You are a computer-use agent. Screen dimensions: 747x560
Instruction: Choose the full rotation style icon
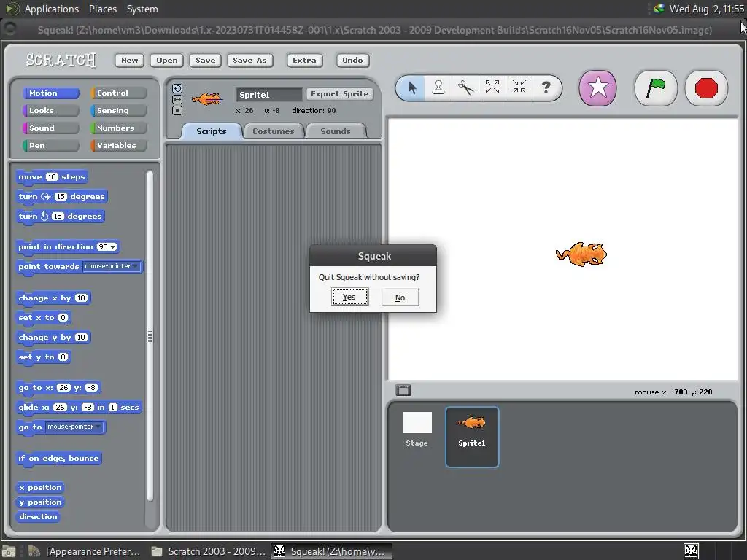[177, 88]
